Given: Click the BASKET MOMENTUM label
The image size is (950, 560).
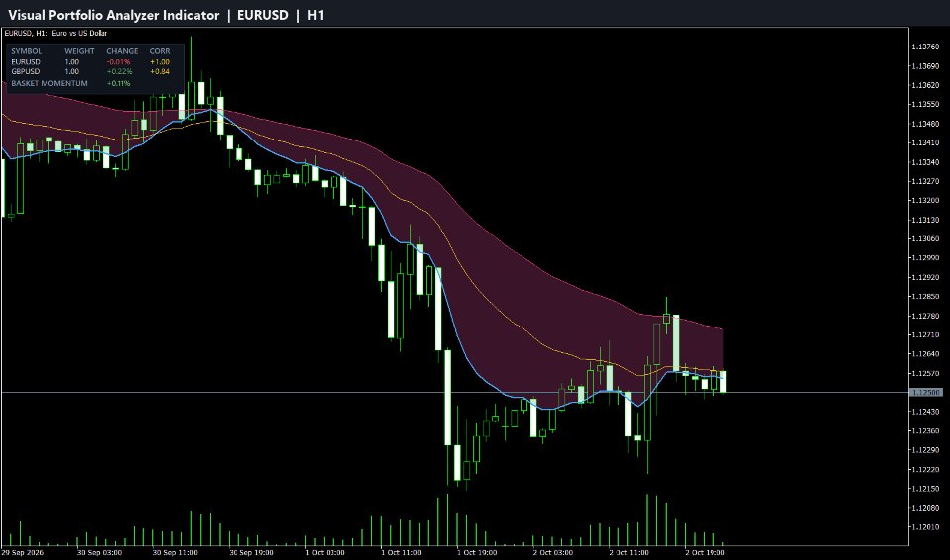Looking at the screenshot, I should click(x=49, y=83).
